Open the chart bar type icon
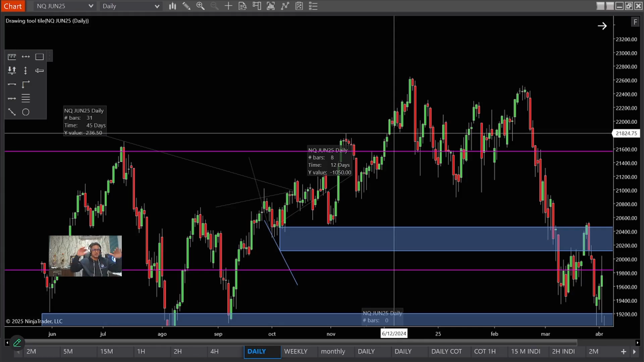644x362 pixels. (172, 6)
